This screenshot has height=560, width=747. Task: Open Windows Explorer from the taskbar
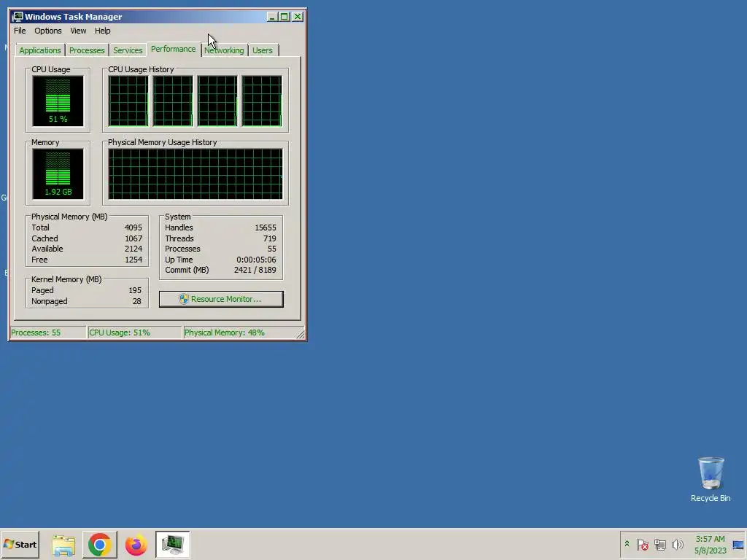click(x=63, y=545)
